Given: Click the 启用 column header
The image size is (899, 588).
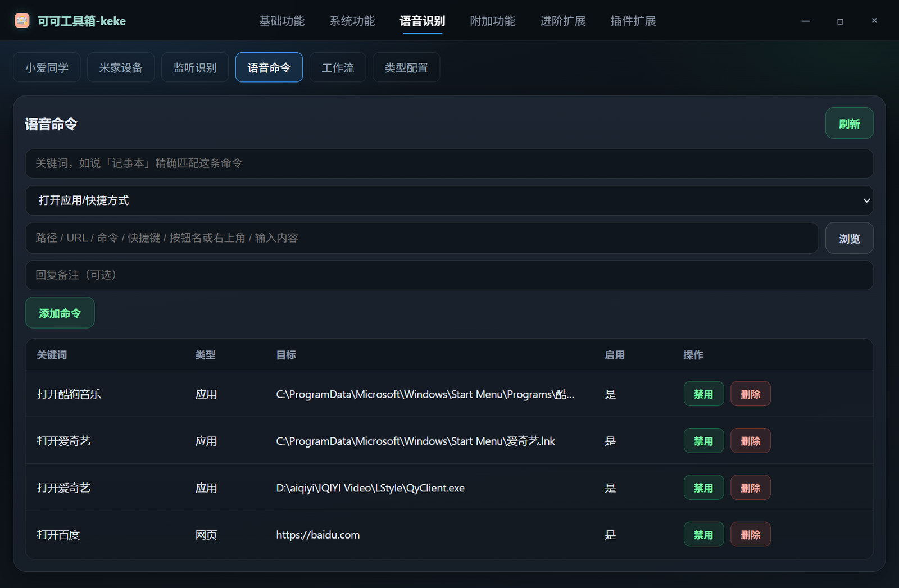Looking at the screenshot, I should 615,355.
